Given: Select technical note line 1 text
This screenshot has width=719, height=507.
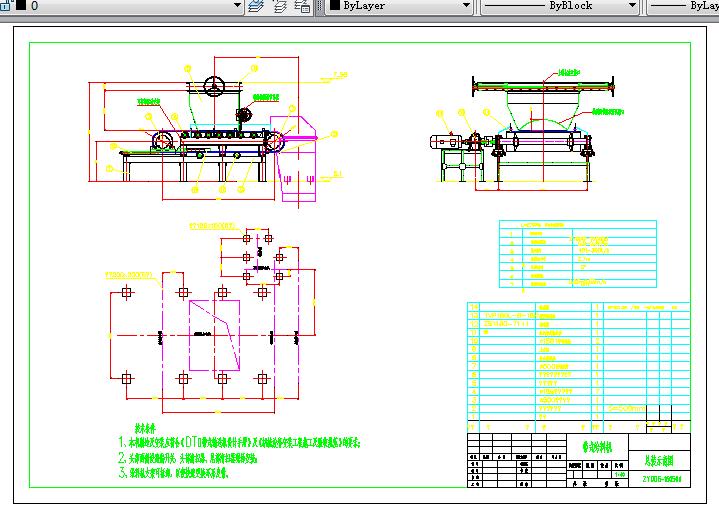Looking at the screenshot, I should point(239,442).
